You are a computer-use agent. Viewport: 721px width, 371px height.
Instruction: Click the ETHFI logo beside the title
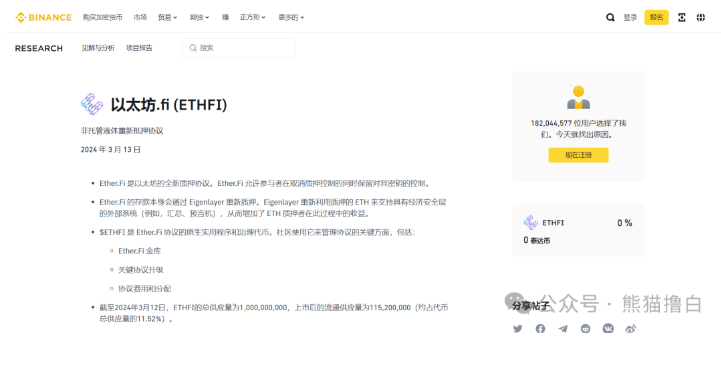[92, 104]
